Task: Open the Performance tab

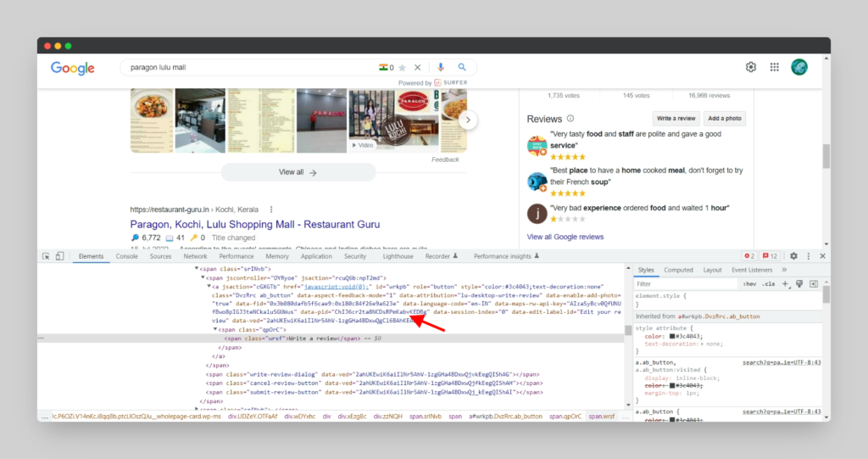Action: click(236, 256)
